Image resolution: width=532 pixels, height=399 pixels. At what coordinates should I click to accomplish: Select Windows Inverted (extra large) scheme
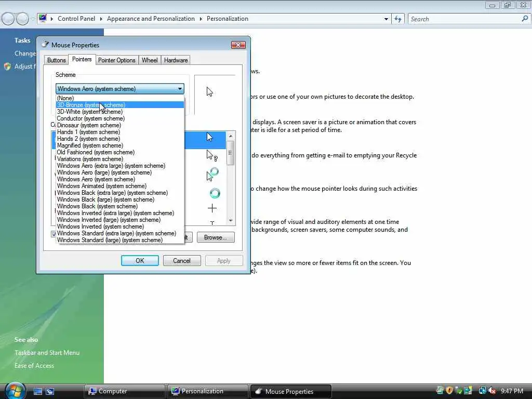point(120,213)
